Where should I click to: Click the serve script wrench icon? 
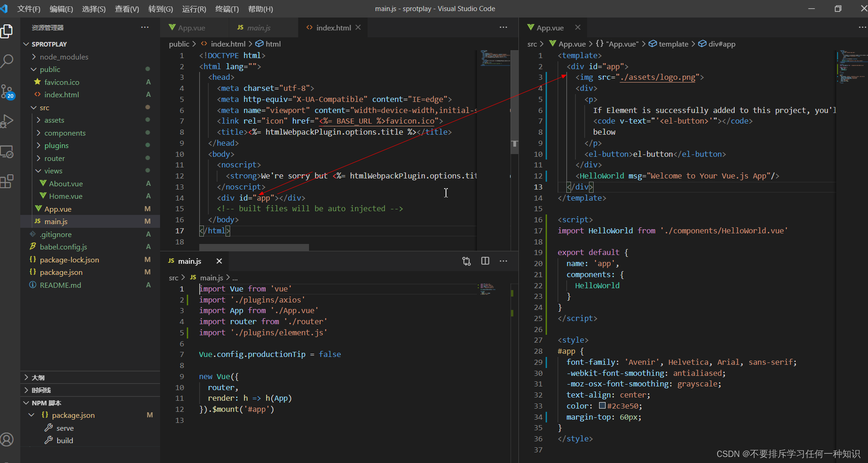click(x=48, y=428)
